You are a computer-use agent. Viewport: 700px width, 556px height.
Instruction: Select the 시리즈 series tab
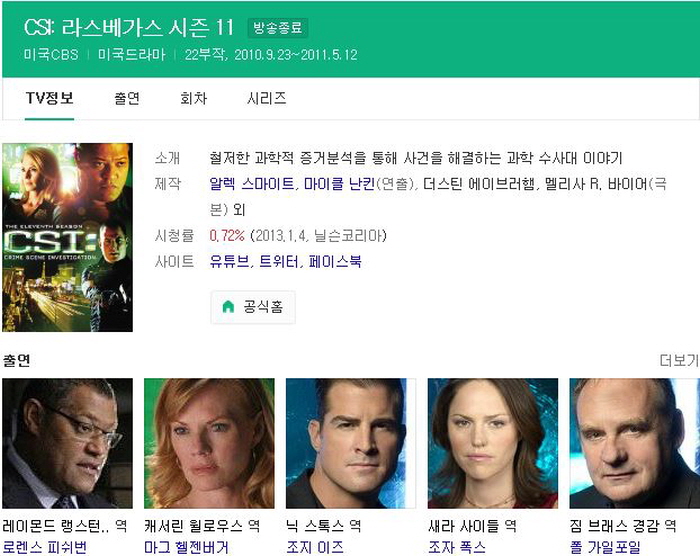pos(267,98)
